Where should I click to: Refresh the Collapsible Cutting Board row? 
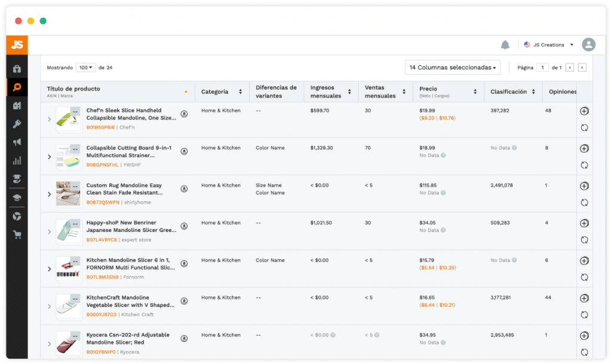coord(585,165)
